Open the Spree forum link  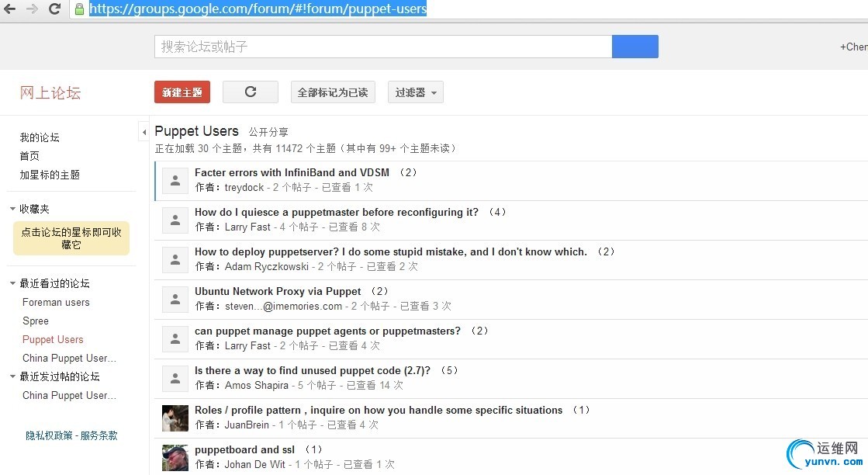pos(36,321)
